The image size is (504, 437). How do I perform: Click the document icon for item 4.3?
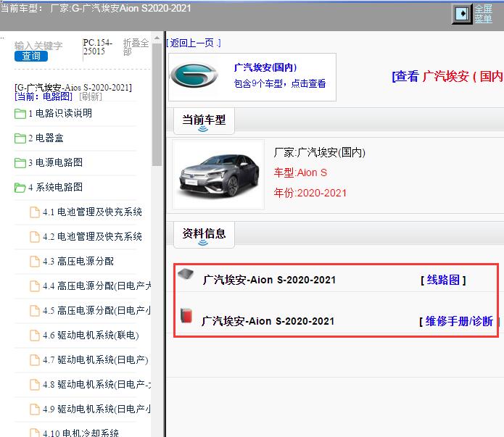(x=35, y=262)
